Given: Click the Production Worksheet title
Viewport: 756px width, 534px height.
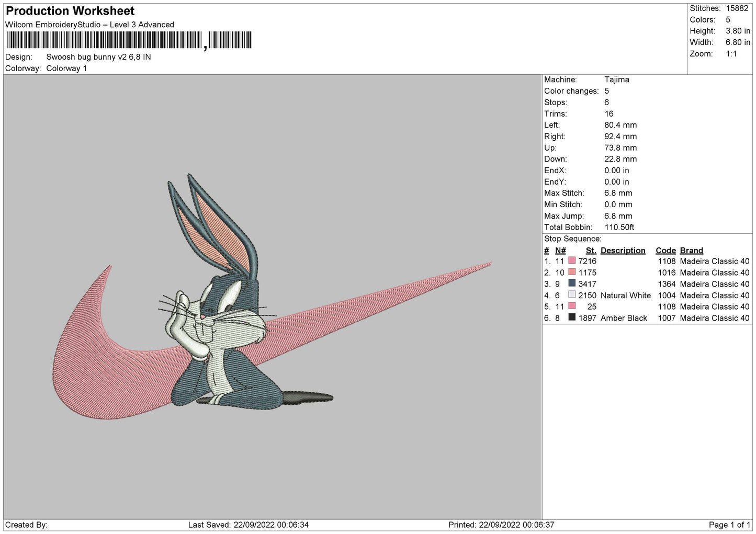Looking at the screenshot, I should (70, 11).
